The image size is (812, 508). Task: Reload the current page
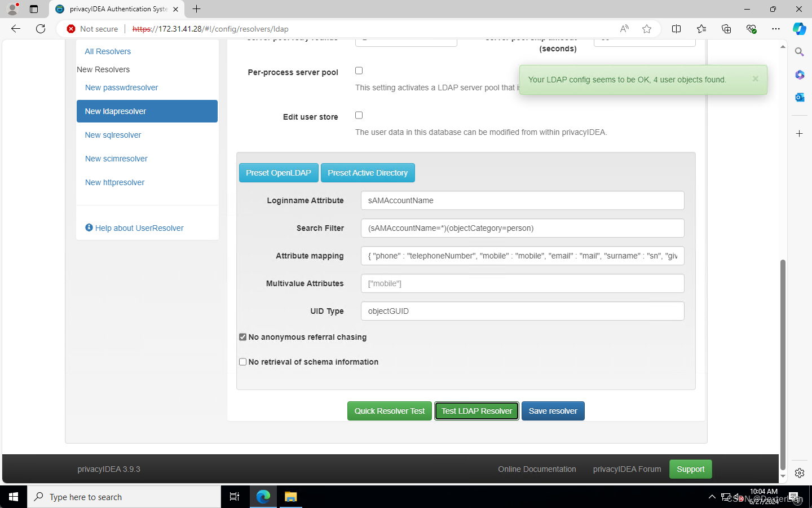tap(41, 29)
